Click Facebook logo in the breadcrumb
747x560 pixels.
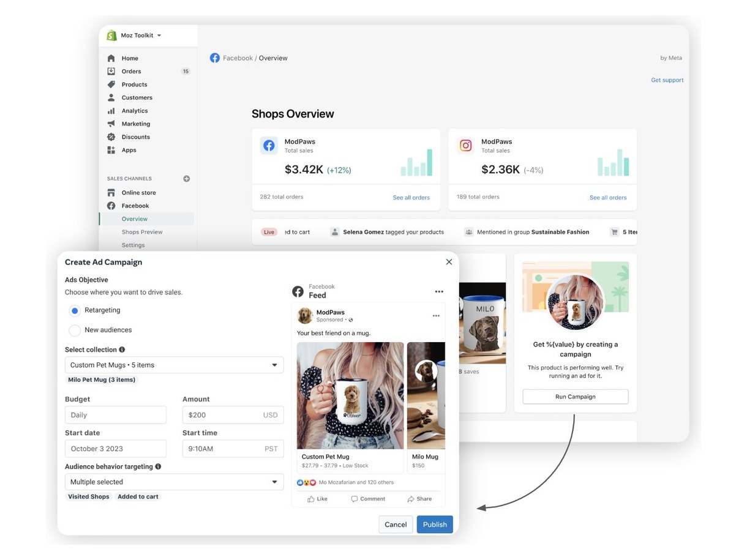click(215, 58)
